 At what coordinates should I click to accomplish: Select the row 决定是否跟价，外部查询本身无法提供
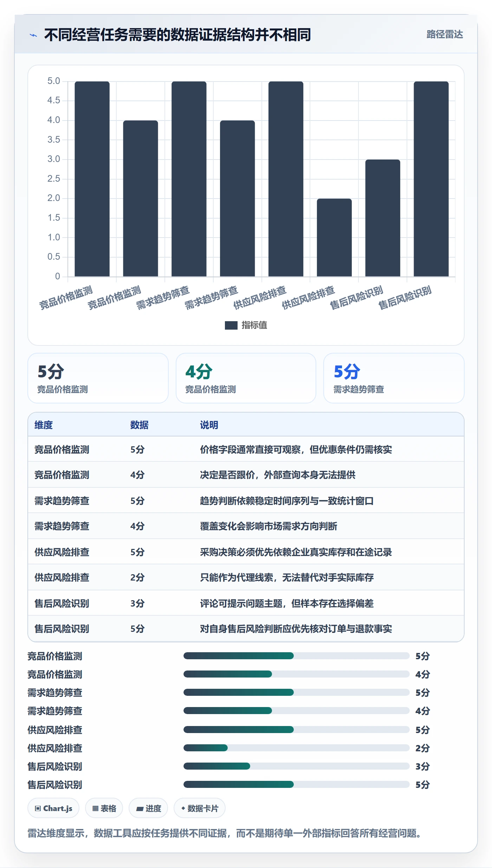click(x=246, y=475)
